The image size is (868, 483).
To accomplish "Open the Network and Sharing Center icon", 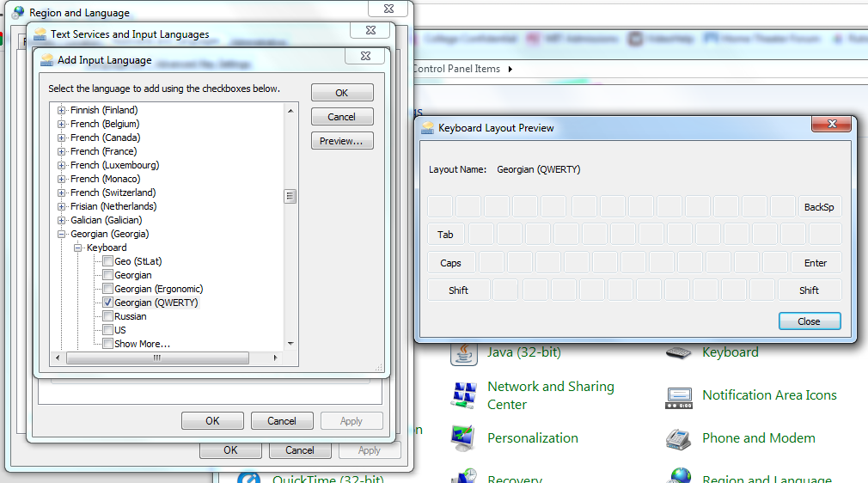I will pos(464,395).
